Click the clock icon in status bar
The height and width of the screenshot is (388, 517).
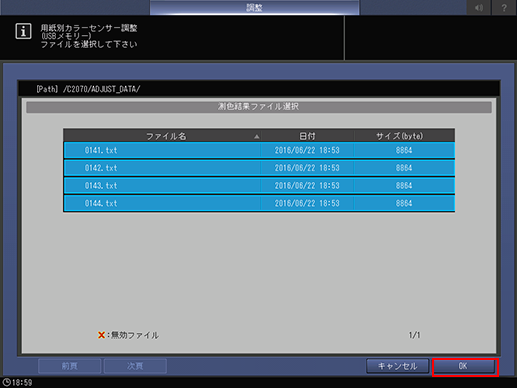[6, 382]
